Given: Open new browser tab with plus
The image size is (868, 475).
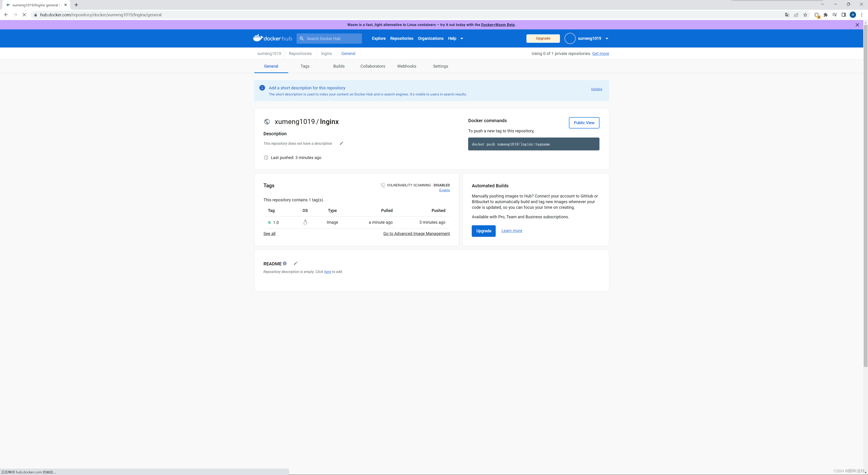Looking at the screenshot, I should [76, 5].
